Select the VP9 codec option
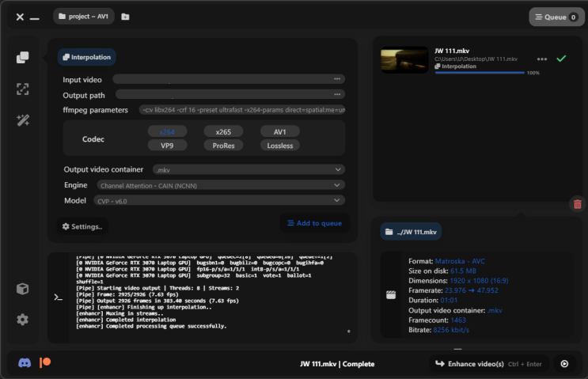Image resolution: width=588 pixels, height=379 pixels. [167, 146]
